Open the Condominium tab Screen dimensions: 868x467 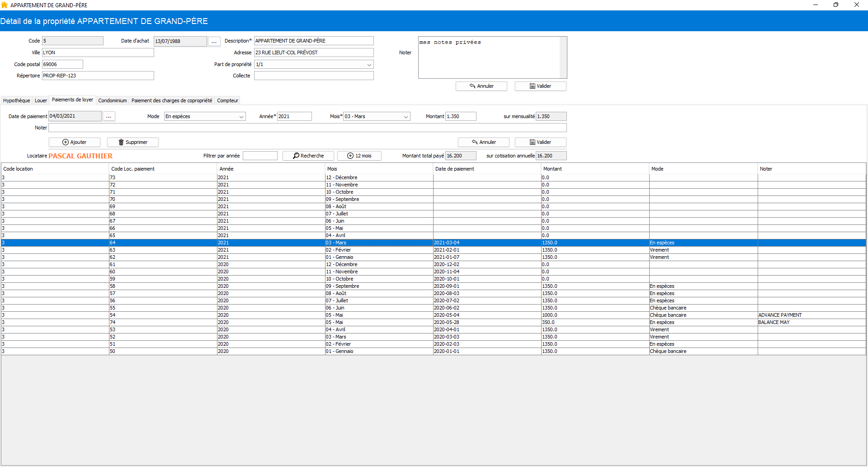[113, 100]
